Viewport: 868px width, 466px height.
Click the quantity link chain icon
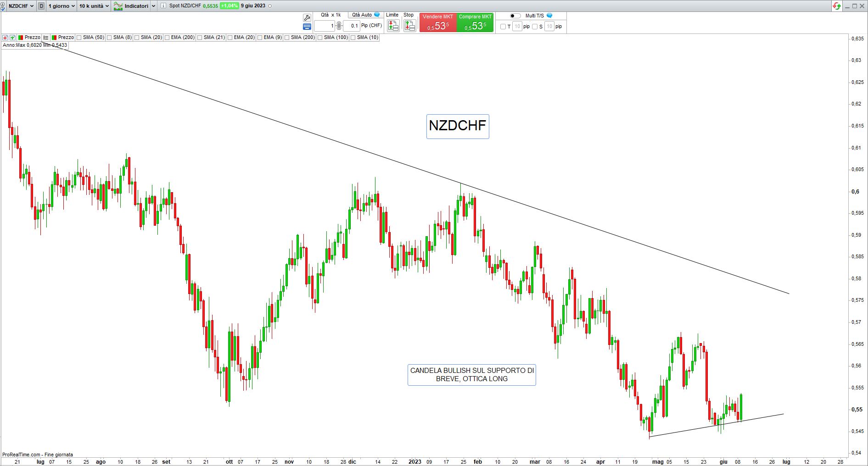click(x=339, y=26)
